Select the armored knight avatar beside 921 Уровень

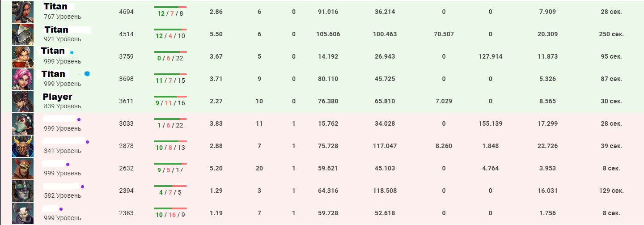pyautogui.click(x=23, y=34)
